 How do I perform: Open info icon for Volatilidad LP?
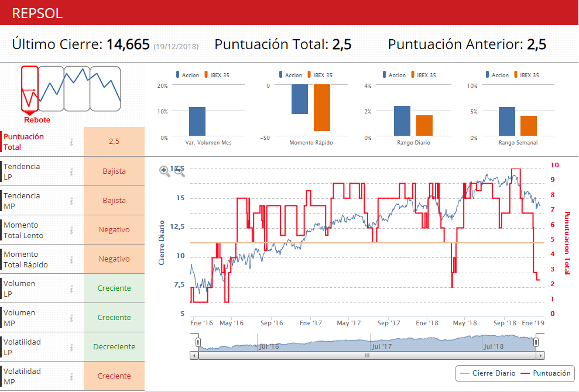[71, 347]
